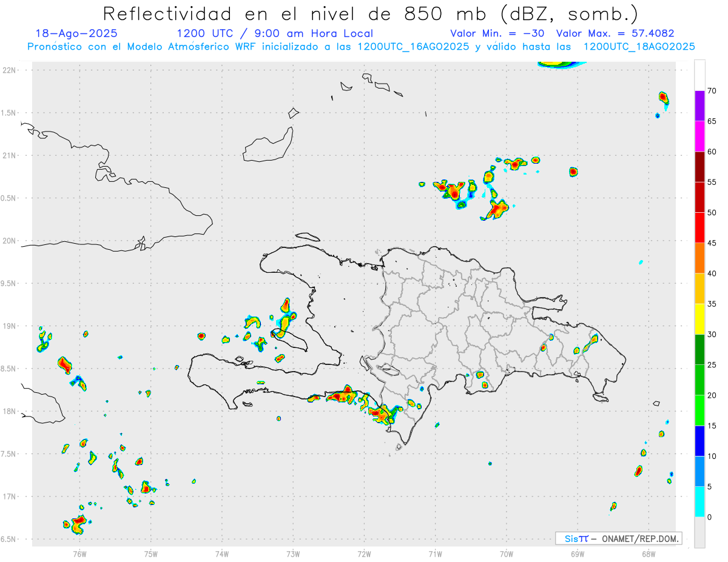Click the '68W' longitude axis label
728x562 pixels.
(649, 554)
